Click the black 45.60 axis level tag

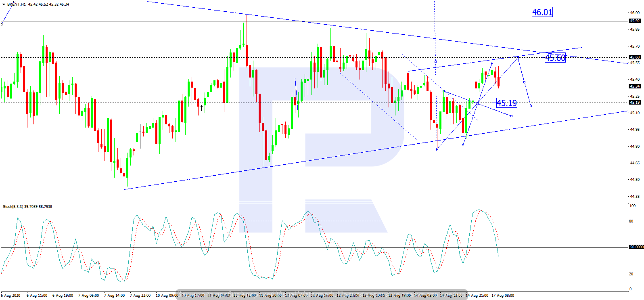[635, 57]
